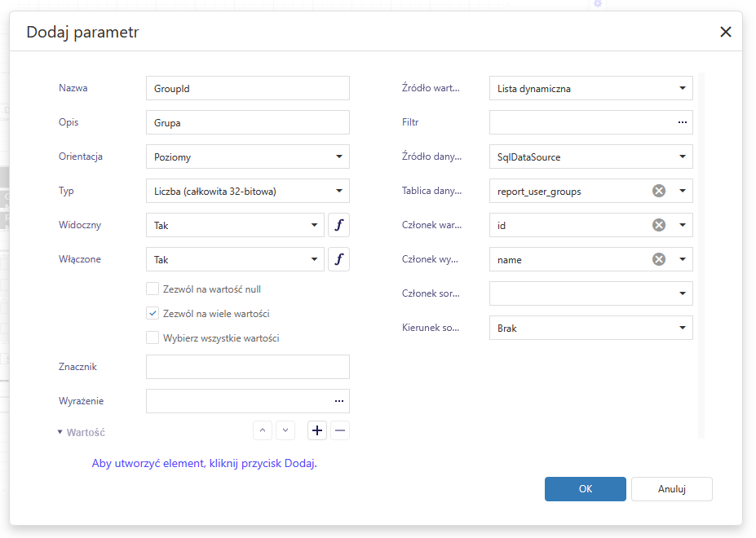Click the expression function icon next to Włączone
This screenshot has height=538, width=756.
338,260
